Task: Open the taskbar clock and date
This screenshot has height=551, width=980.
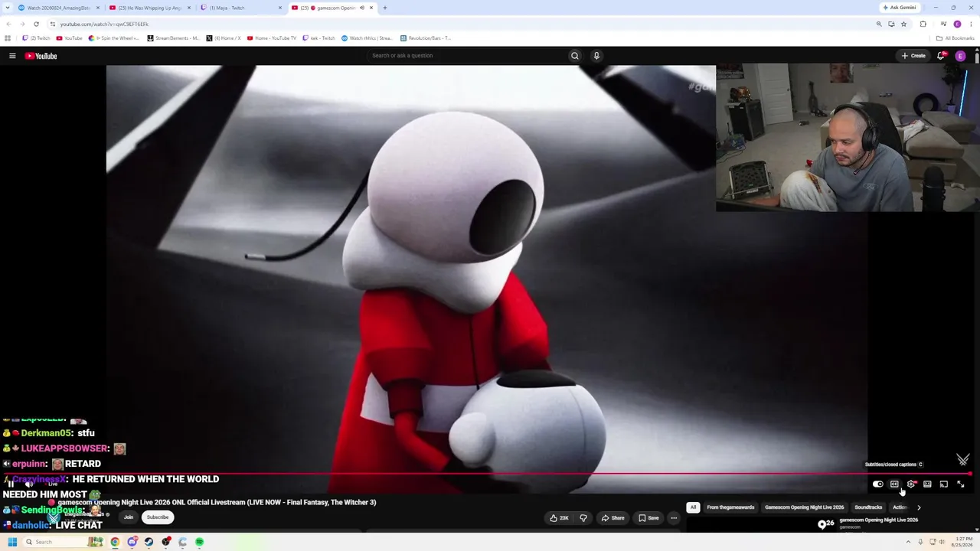Action: 962,542
